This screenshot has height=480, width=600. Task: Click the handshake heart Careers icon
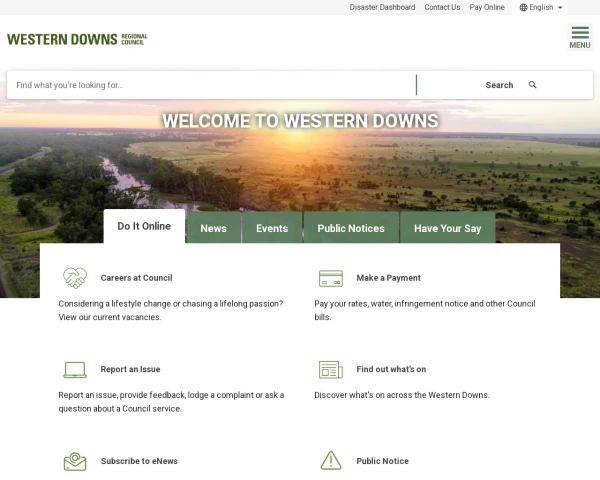75,278
